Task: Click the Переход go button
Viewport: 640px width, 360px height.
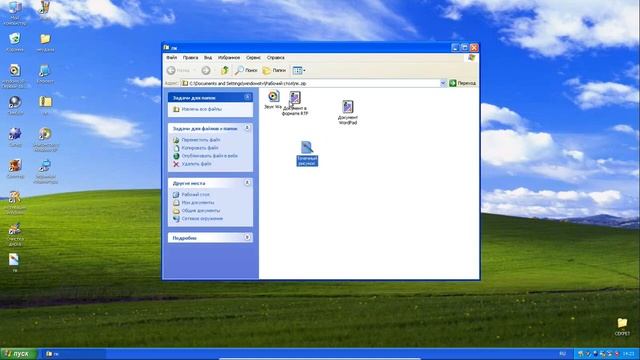Action: pyautogui.click(x=462, y=83)
